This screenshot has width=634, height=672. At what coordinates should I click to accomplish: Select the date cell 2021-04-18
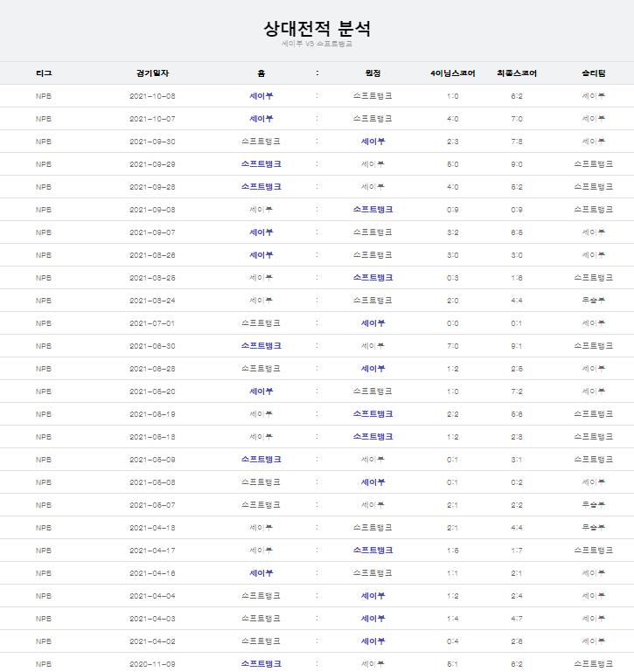point(152,528)
